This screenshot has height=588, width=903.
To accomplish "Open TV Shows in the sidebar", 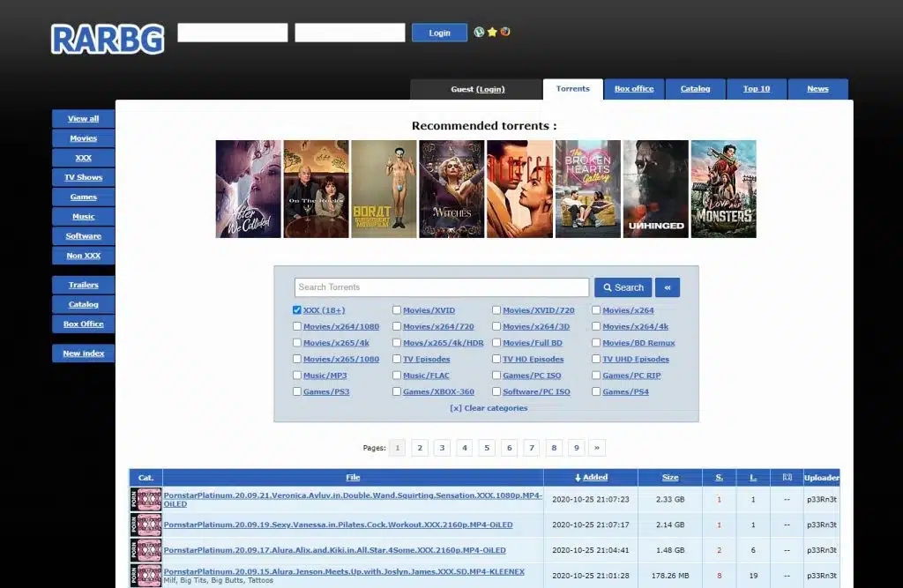I will (x=84, y=177).
